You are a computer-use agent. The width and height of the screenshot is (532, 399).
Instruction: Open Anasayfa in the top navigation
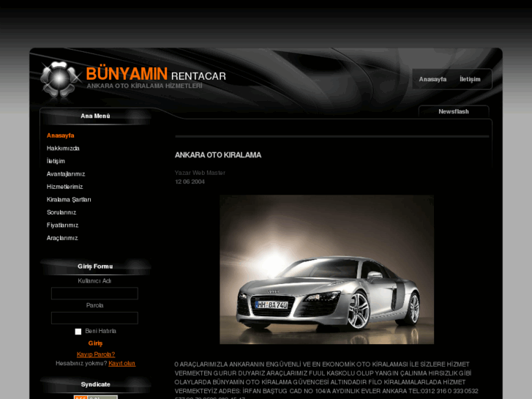tap(432, 79)
